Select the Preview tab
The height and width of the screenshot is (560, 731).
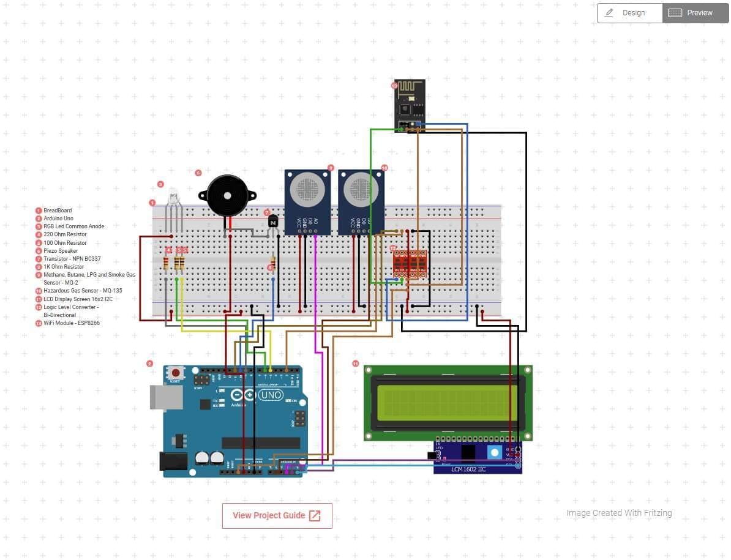pyautogui.click(x=695, y=13)
